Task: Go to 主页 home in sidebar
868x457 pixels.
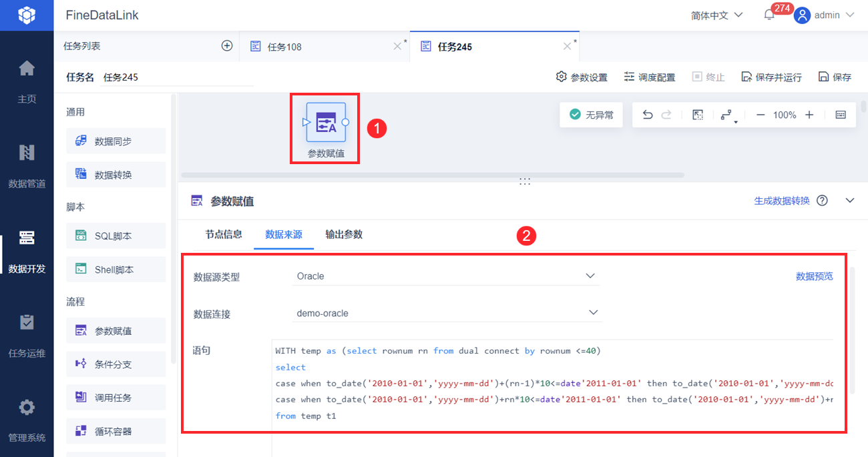Action: pos(27,81)
